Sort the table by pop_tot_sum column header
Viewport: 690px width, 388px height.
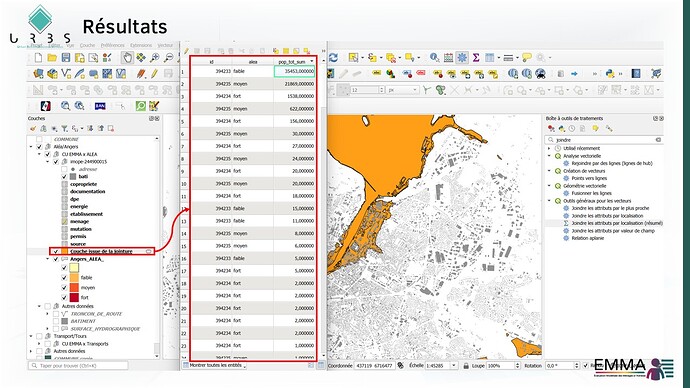pyautogui.click(x=294, y=62)
